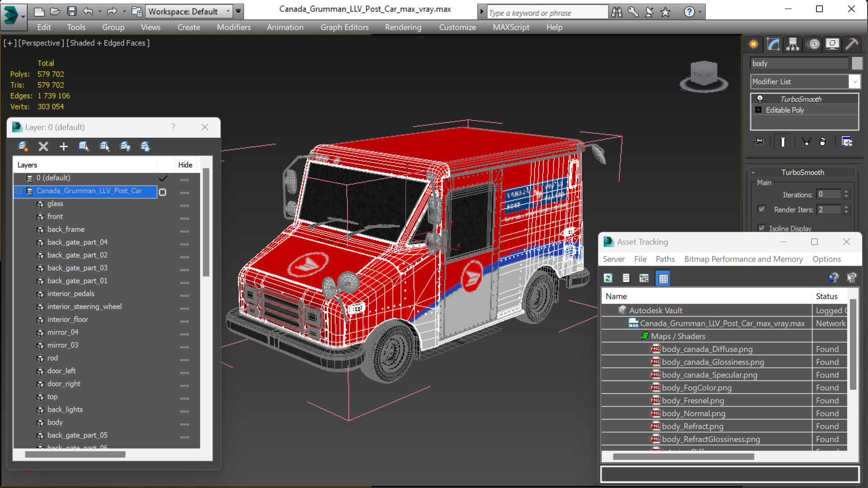Click the Status column header
The width and height of the screenshot is (868, 488).
tap(829, 296)
